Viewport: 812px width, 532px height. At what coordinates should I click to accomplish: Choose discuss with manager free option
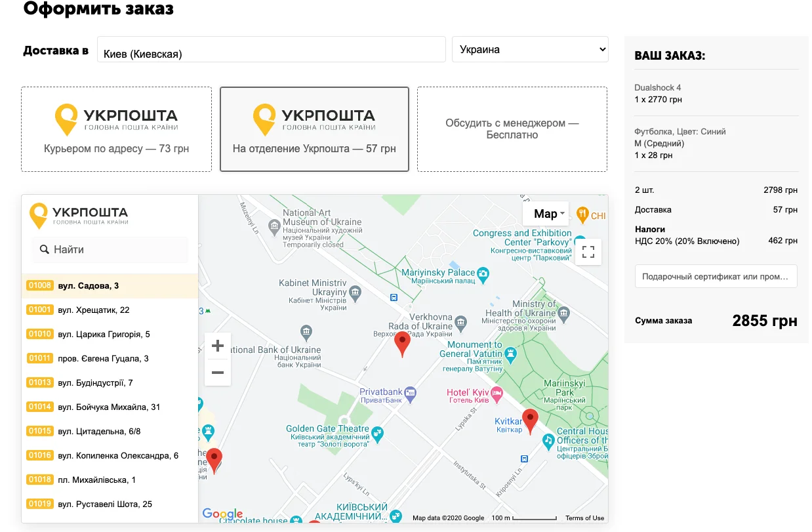[x=512, y=129]
